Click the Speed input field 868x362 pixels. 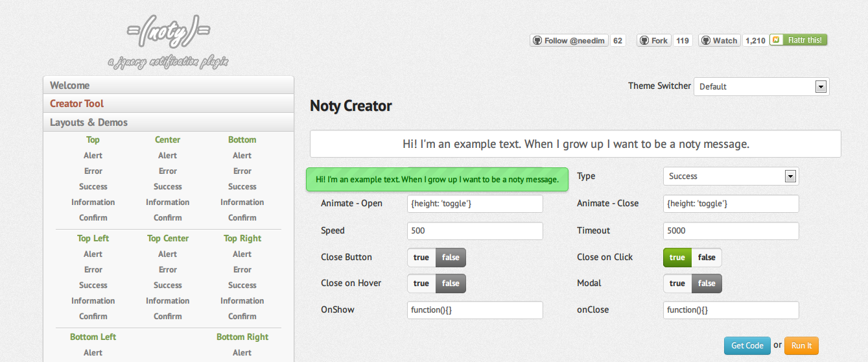pyautogui.click(x=475, y=231)
